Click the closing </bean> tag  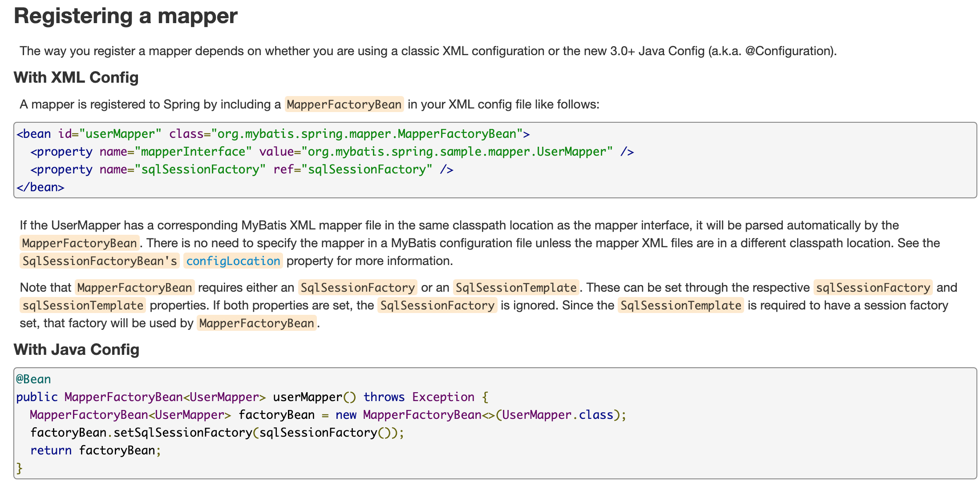click(x=40, y=187)
